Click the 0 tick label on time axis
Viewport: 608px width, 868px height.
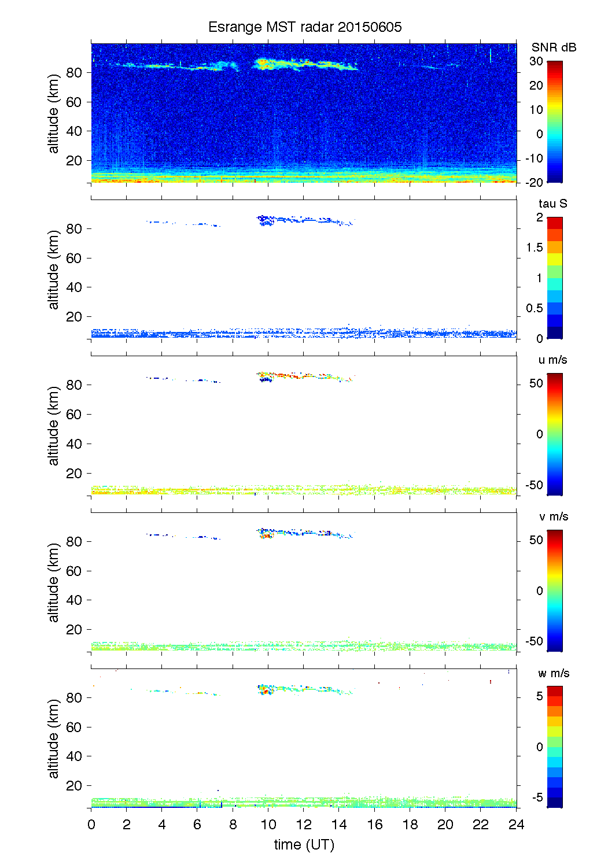tap(91, 825)
